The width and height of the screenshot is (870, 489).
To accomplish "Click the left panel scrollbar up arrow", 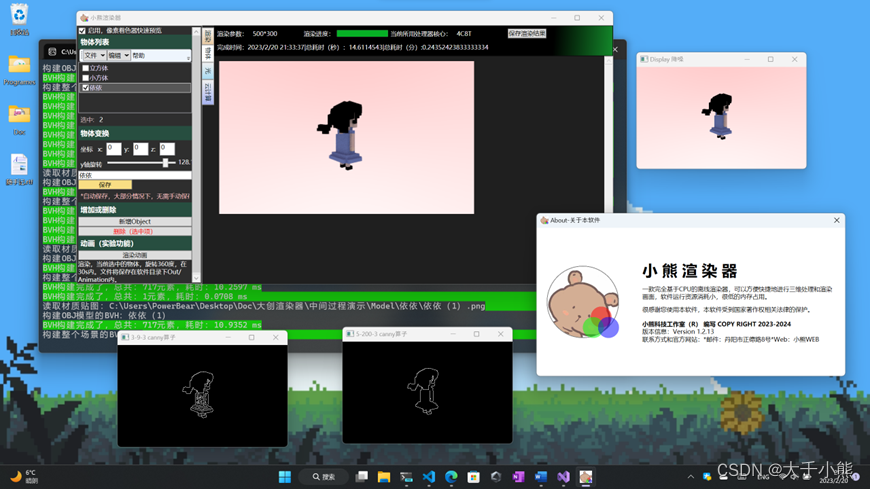I will 196,32.
